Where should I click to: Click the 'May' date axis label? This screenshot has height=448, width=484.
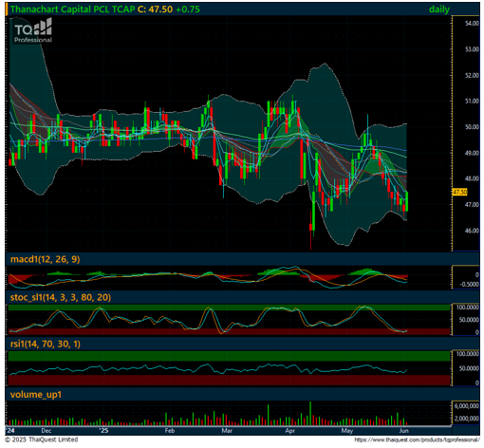(347, 431)
